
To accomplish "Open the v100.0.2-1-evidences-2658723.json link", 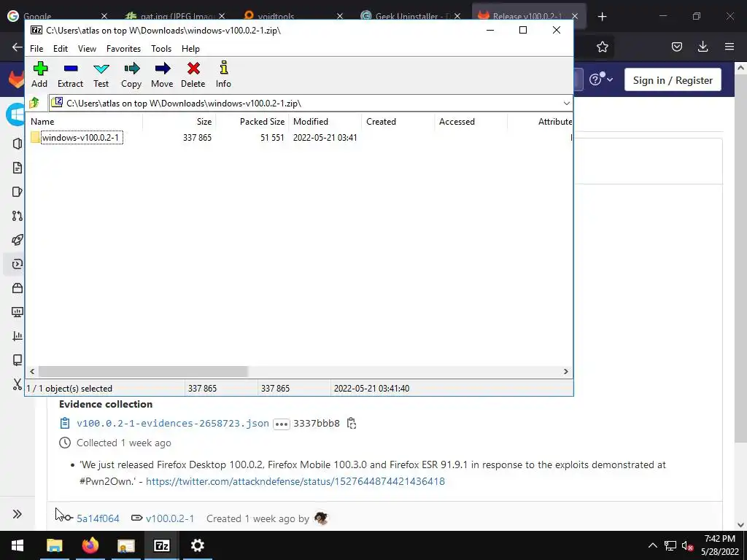I will coord(172,424).
